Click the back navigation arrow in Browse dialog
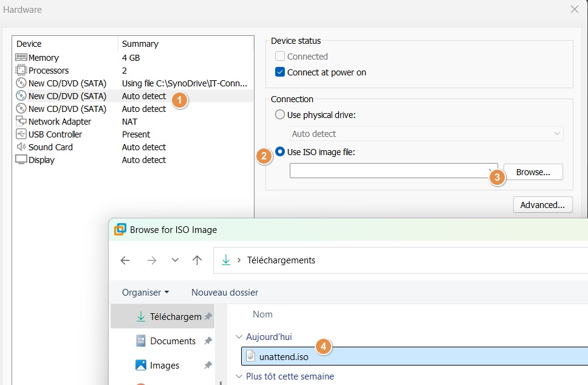 coord(125,260)
